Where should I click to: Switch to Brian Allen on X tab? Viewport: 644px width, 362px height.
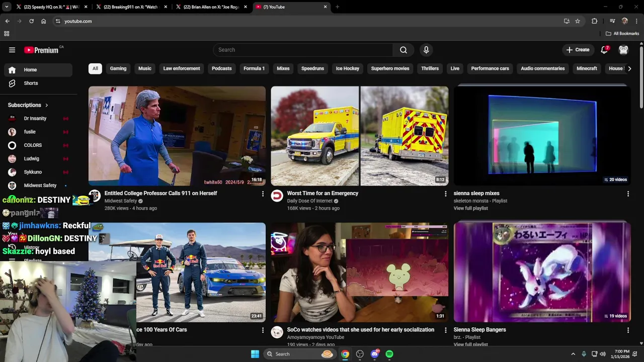(x=211, y=7)
